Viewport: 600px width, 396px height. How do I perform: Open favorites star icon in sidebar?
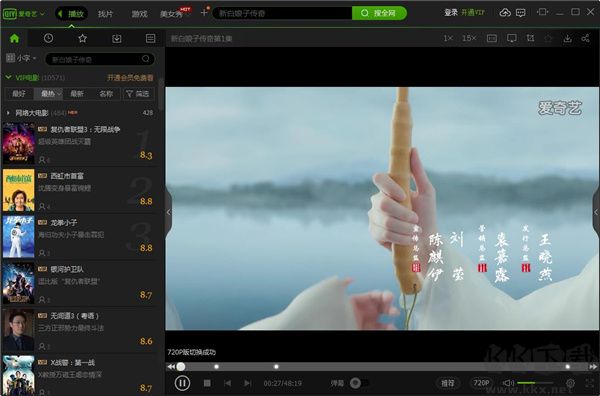[82, 38]
